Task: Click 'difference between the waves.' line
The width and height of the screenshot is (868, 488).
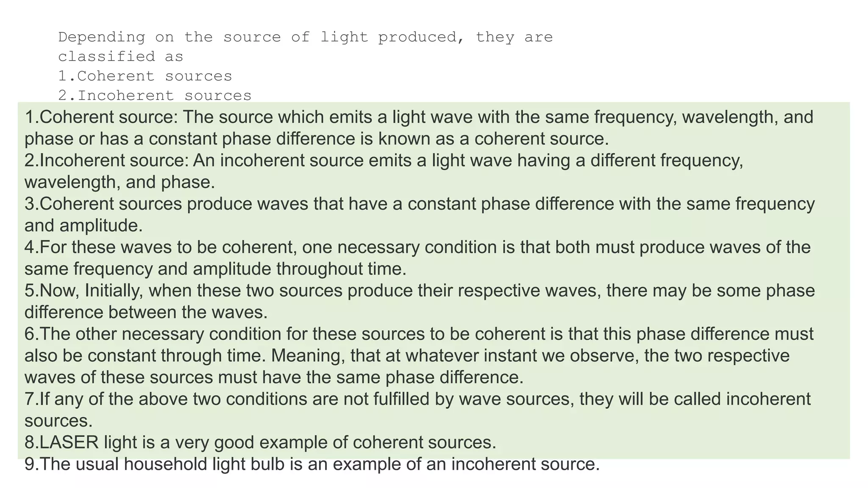Action: (x=146, y=313)
